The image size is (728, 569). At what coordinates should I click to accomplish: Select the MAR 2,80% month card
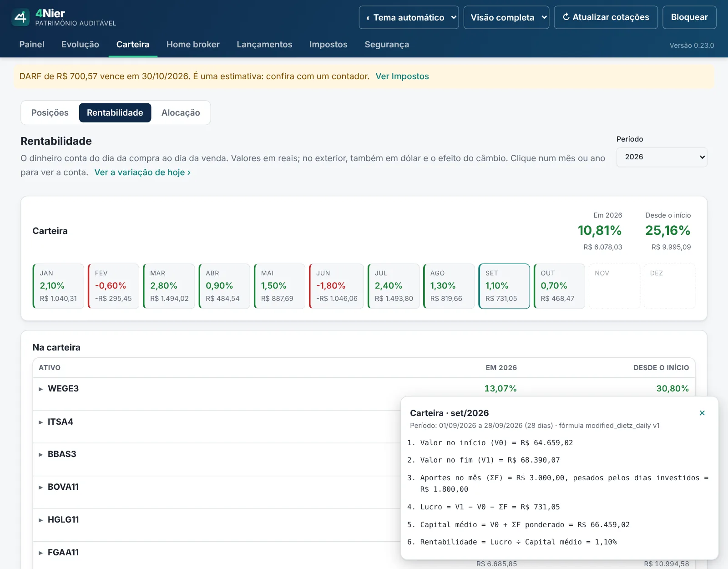tap(169, 286)
